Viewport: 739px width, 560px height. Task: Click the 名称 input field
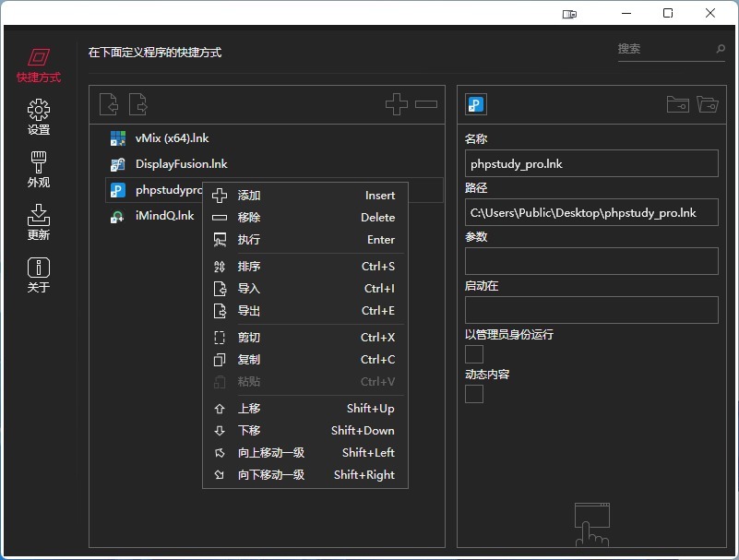click(x=590, y=162)
